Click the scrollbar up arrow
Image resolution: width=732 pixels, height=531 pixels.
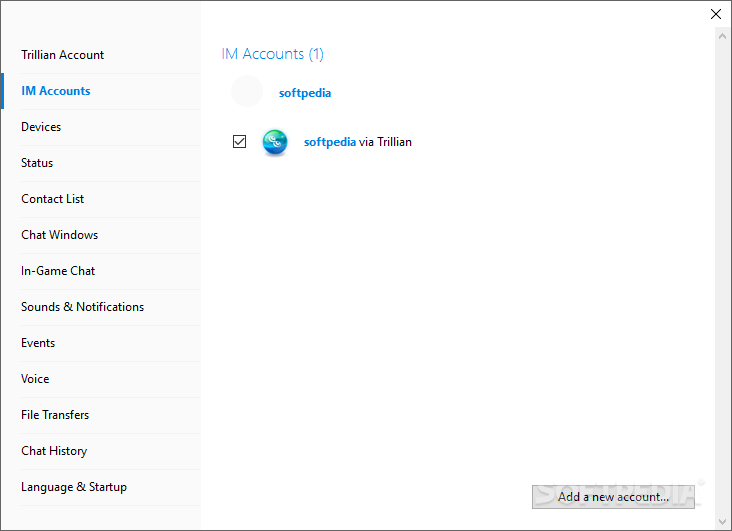point(722,36)
